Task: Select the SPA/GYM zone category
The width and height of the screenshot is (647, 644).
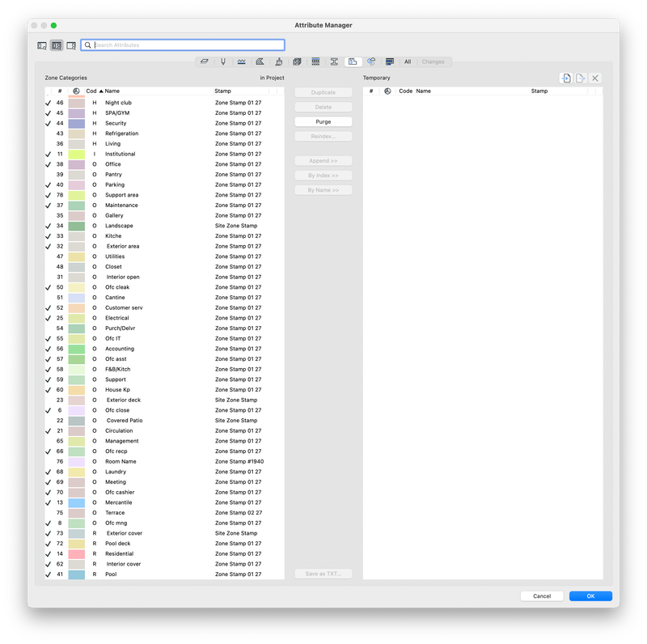Action: coord(165,113)
